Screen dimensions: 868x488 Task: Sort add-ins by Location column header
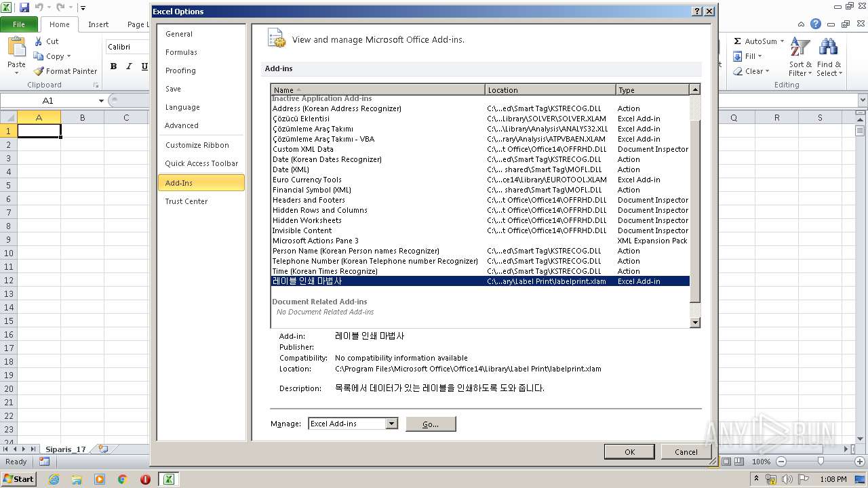click(551, 89)
